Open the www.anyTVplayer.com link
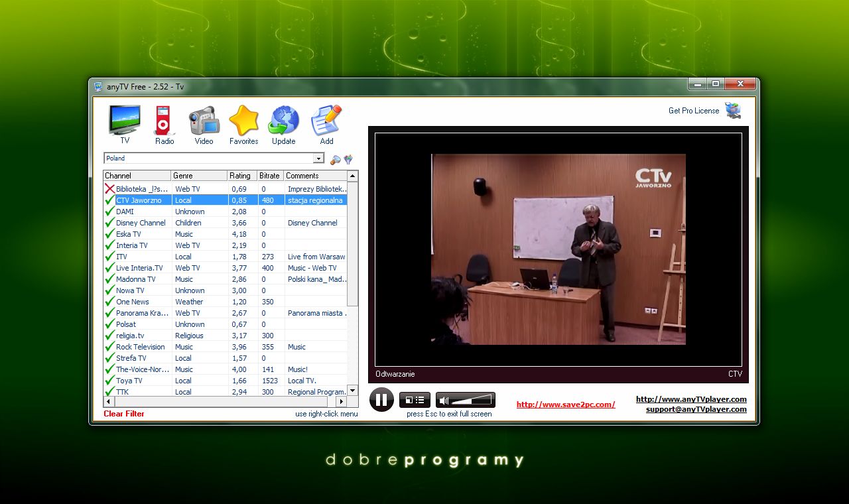This screenshot has height=504, width=849. pyautogui.click(x=691, y=399)
